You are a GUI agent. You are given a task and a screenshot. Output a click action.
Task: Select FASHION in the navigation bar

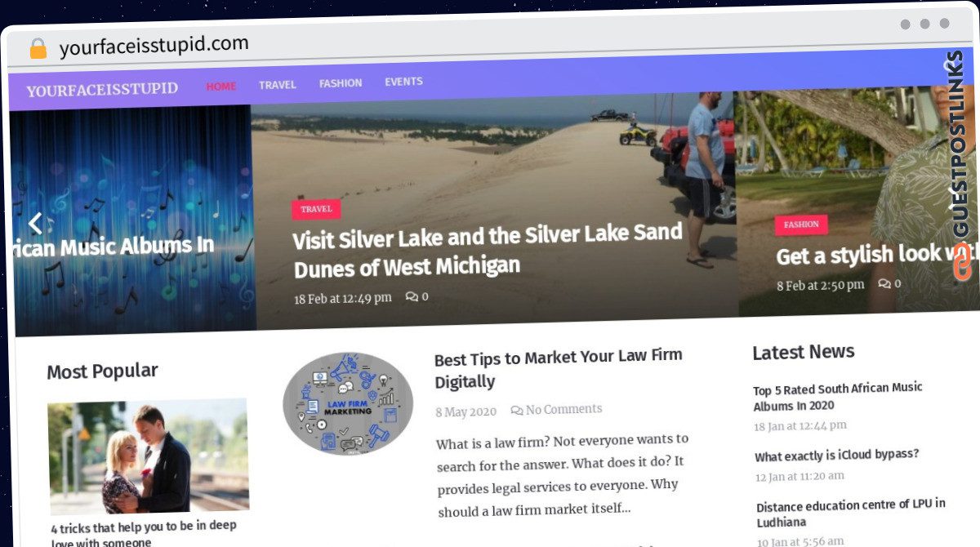click(341, 83)
